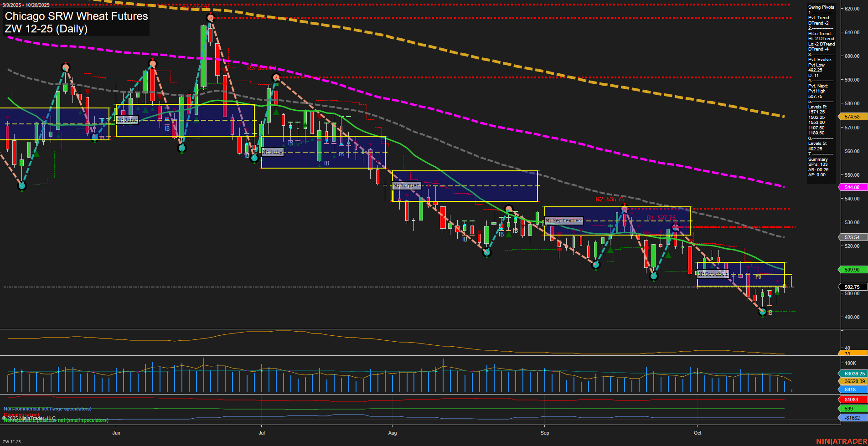Click the black 502.75 last price tag

coord(852,287)
